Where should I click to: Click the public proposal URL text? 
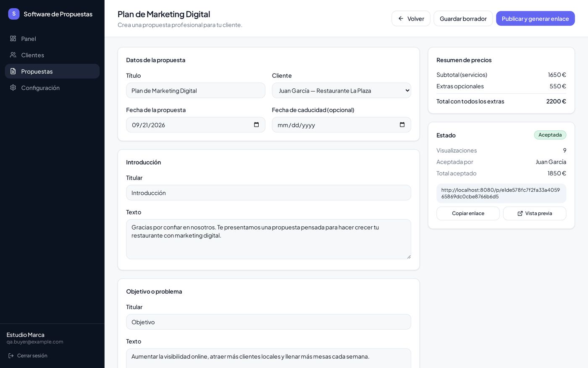click(501, 193)
